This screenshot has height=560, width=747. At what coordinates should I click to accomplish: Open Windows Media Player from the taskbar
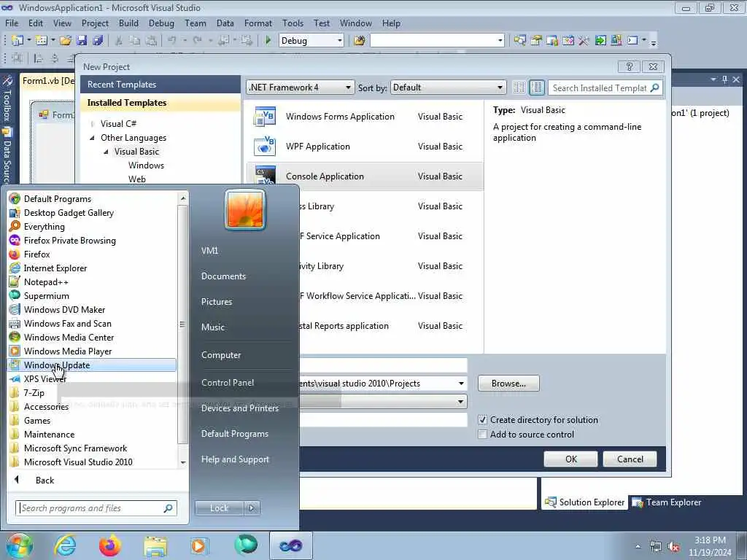point(200,545)
